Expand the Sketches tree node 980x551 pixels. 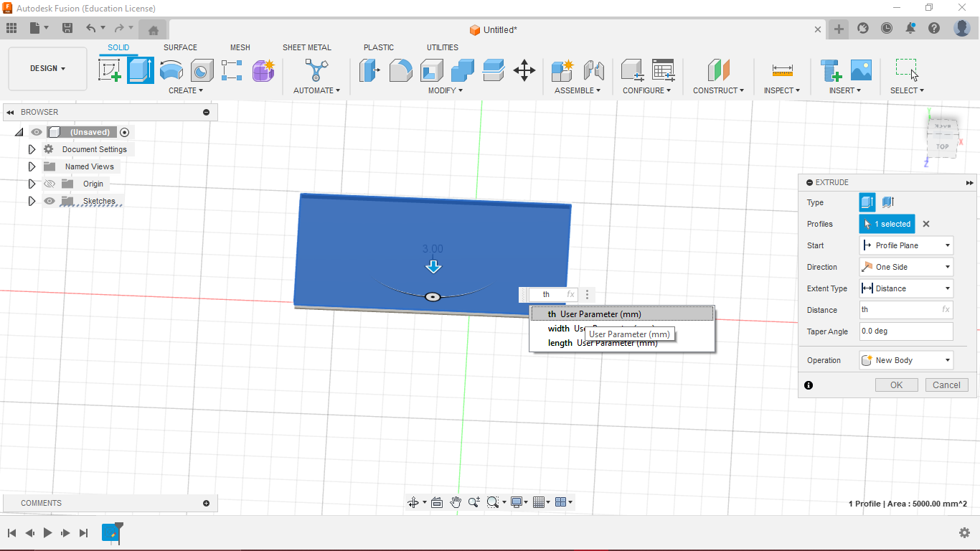[32, 201]
